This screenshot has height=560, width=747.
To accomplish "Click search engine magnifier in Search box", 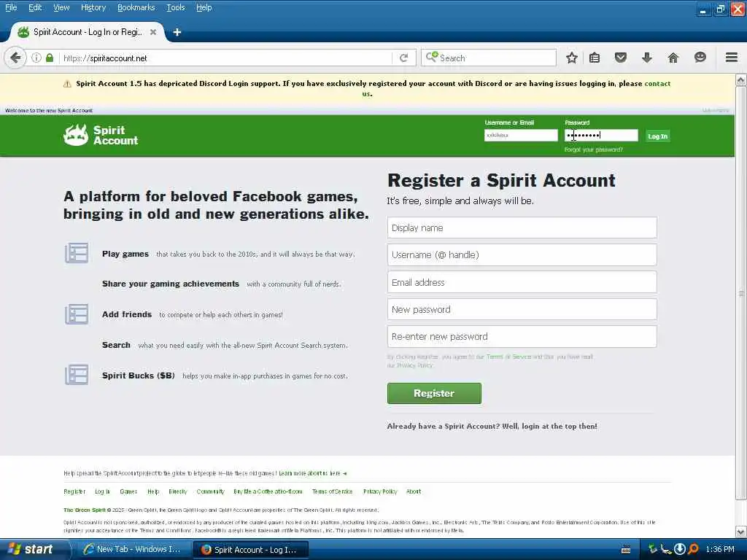I will click(432, 57).
